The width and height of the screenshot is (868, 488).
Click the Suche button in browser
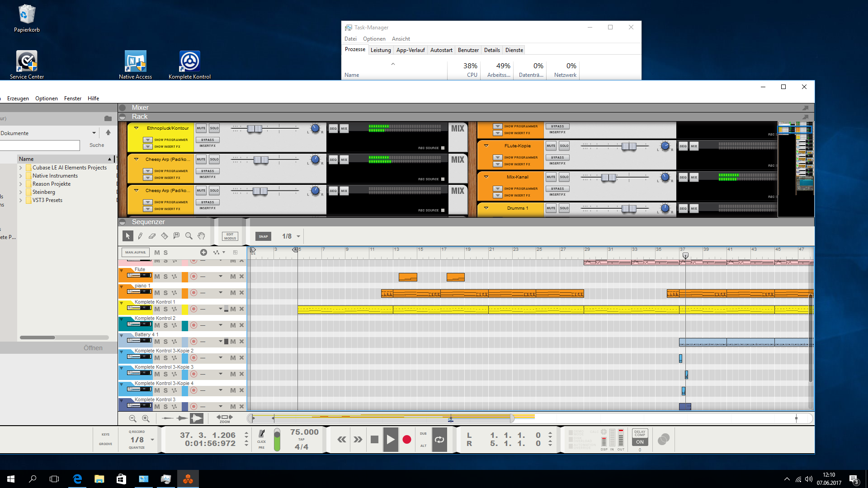[97, 145]
